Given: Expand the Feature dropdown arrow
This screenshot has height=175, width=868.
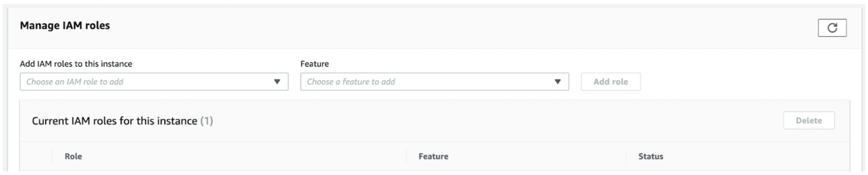Looking at the screenshot, I should 557,82.
